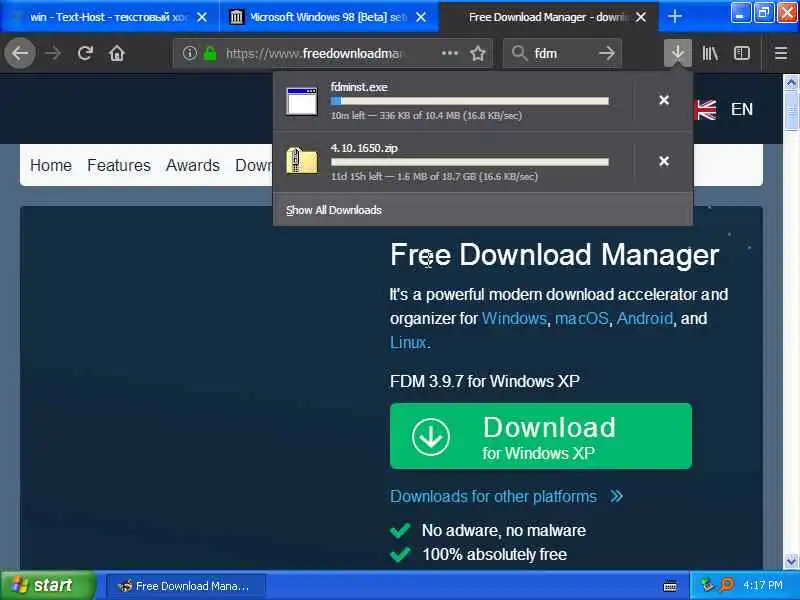The width and height of the screenshot is (800, 600).
Task: Open the Windows start menu
Action: pos(47,585)
